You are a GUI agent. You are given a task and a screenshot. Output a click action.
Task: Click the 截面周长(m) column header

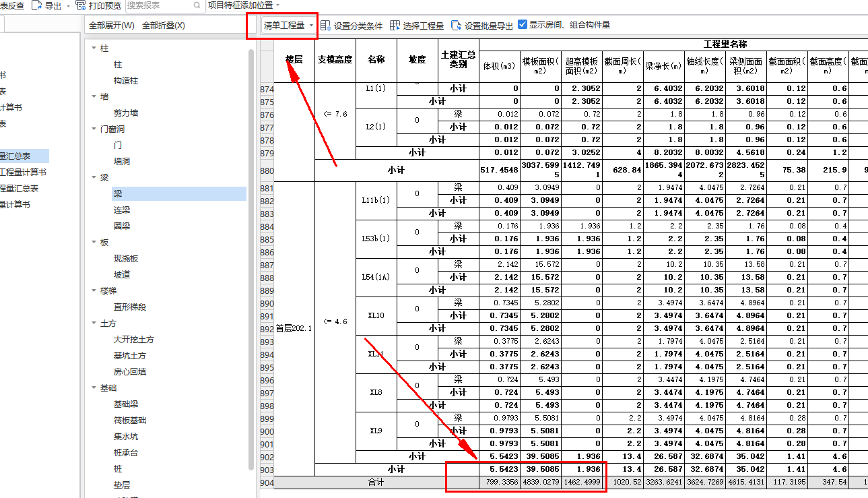pyautogui.click(x=623, y=66)
